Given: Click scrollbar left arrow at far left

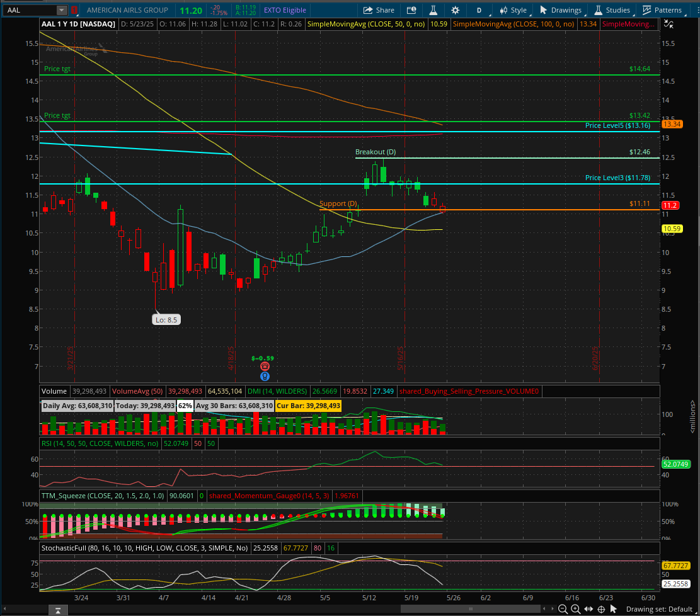Looking at the screenshot, I should point(4,609).
